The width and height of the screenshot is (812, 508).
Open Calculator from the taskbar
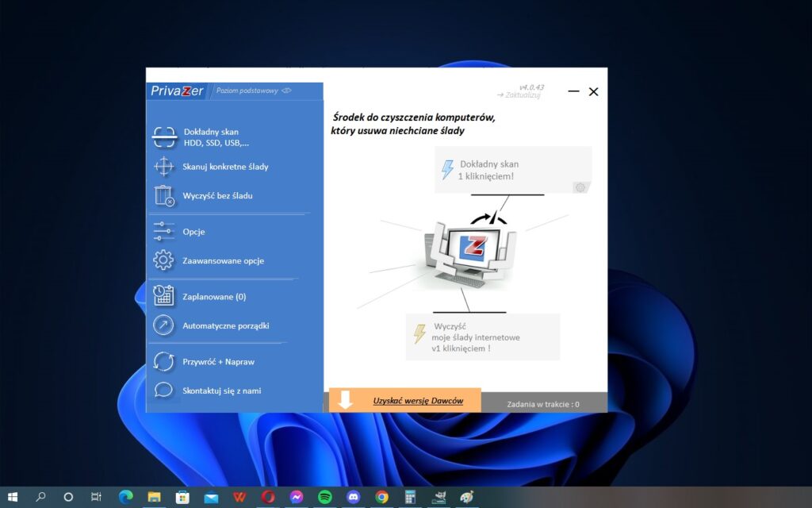(410, 497)
